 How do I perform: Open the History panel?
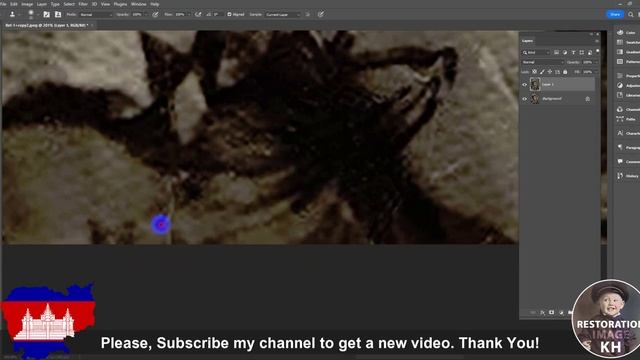coord(628,176)
